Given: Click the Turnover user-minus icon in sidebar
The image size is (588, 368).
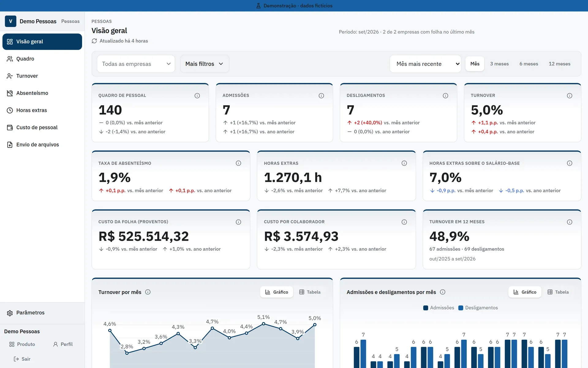Looking at the screenshot, I should 10,76.
